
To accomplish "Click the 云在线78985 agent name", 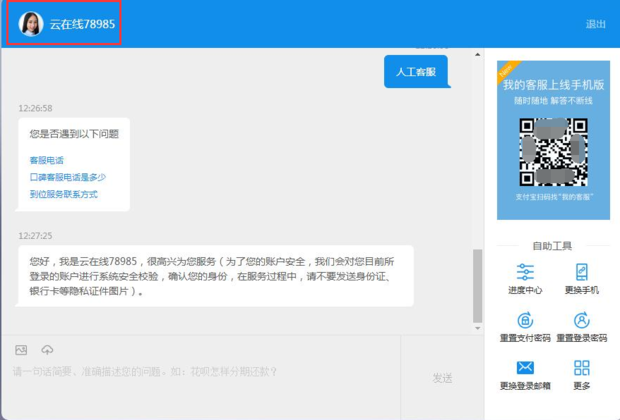I will [x=82, y=24].
